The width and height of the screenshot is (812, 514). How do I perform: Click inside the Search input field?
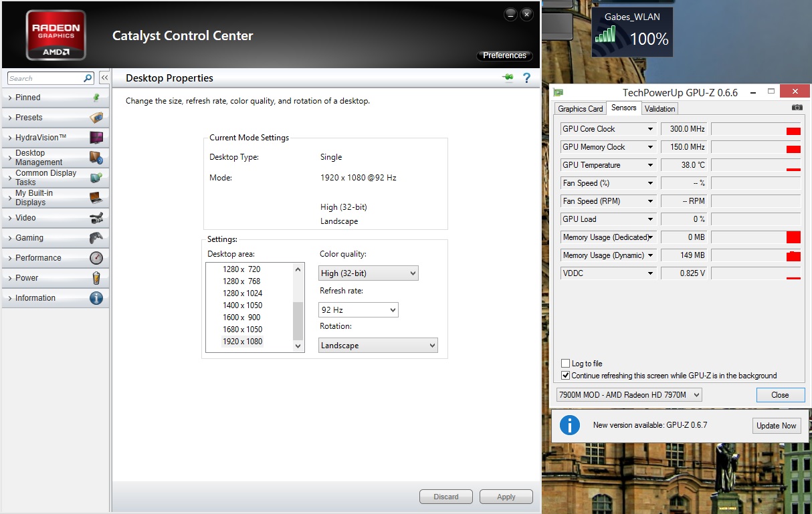tap(46, 78)
